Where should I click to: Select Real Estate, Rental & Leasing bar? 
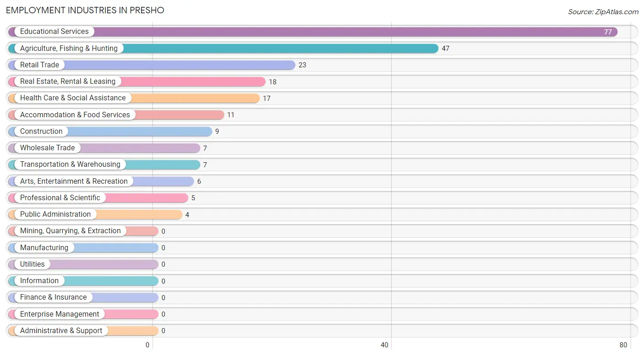tap(136, 82)
